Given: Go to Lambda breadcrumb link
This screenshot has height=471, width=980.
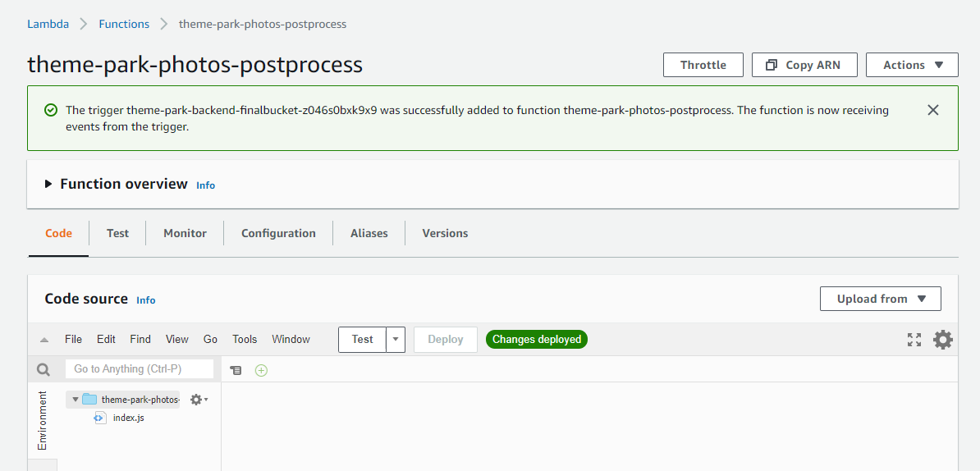Looking at the screenshot, I should click(48, 25).
